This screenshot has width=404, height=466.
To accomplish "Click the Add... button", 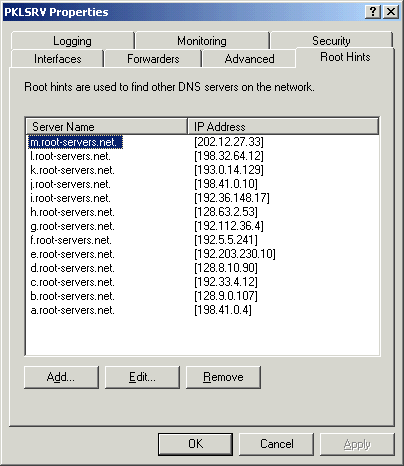I will pyautogui.click(x=61, y=377).
